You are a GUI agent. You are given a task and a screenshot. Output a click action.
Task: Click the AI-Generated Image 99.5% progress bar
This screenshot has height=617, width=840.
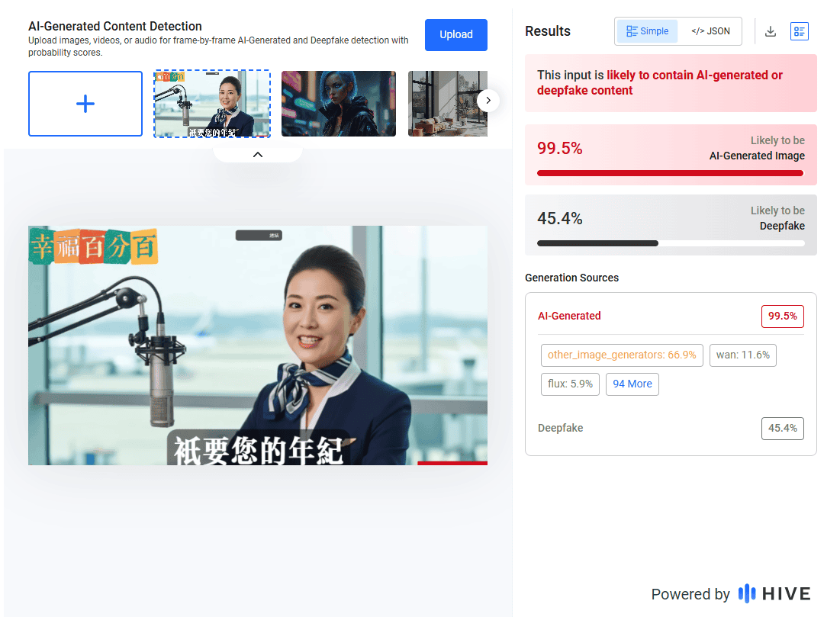[x=670, y=173]
